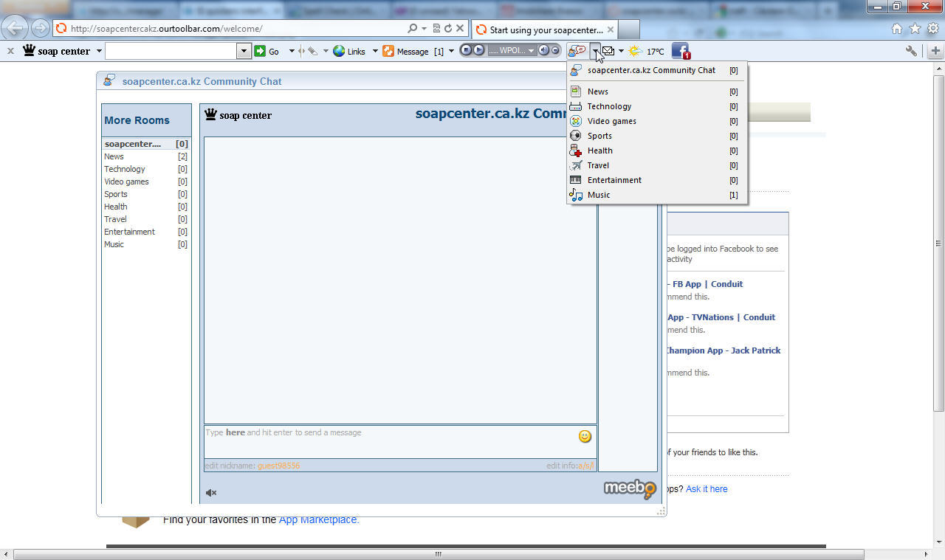Click the Favorites star icon
The height and width of the screenshot is (560, 945).
[x=915, y=29]
